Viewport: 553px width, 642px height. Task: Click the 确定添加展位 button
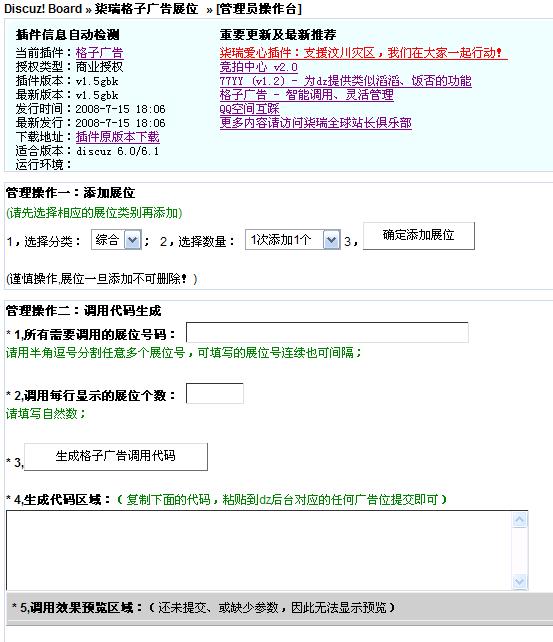click(x=419, y=236)
